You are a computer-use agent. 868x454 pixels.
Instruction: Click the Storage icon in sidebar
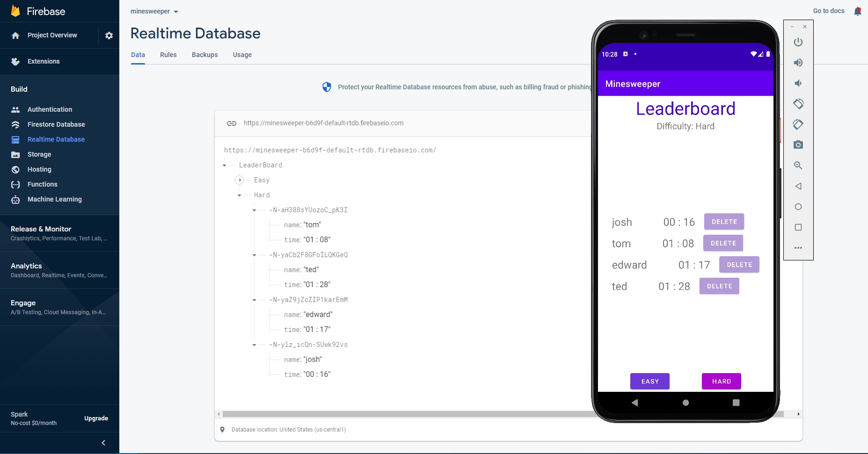click(x=15, y=154)
